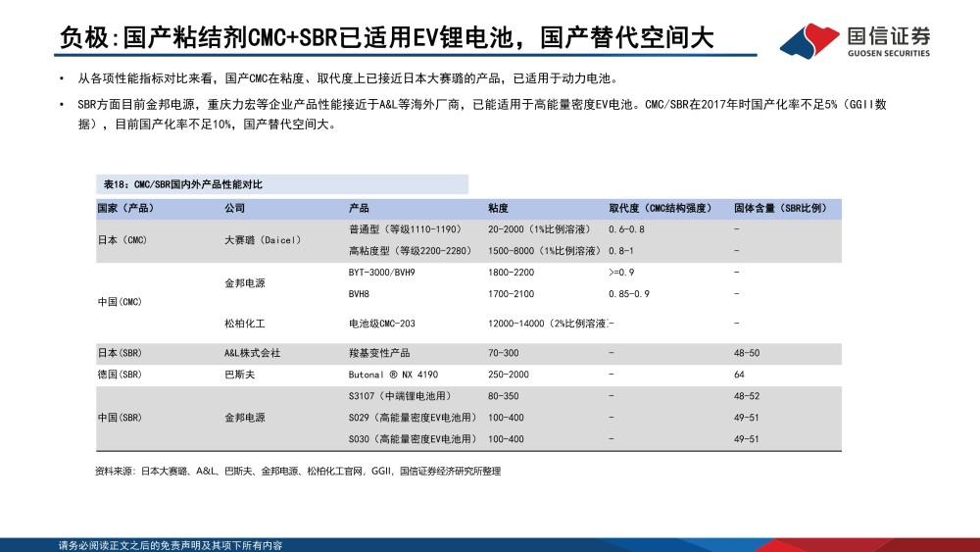
Task: Select the S3107（中端锂电池用） cell
Action: [x=400, y=396]
